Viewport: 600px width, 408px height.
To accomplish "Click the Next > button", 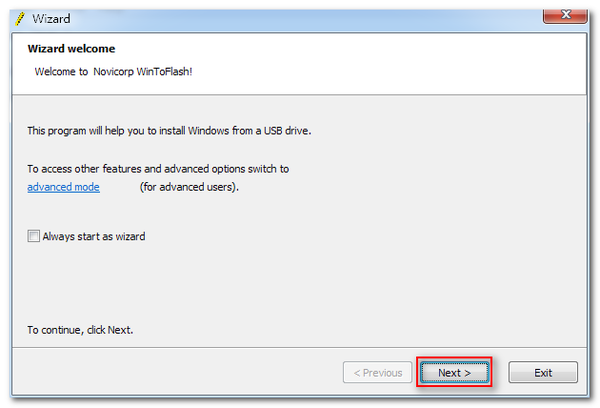I will (x=454, y=372).
